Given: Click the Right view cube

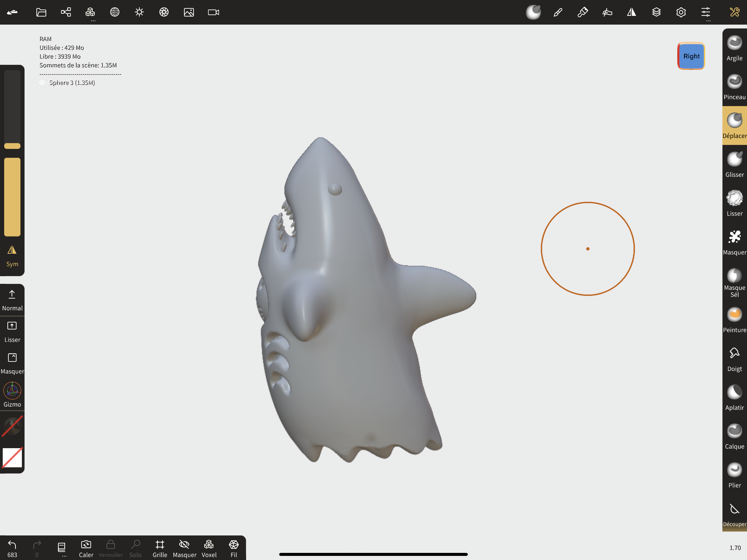Looking at the screenshot, I should tap(691, 56).
